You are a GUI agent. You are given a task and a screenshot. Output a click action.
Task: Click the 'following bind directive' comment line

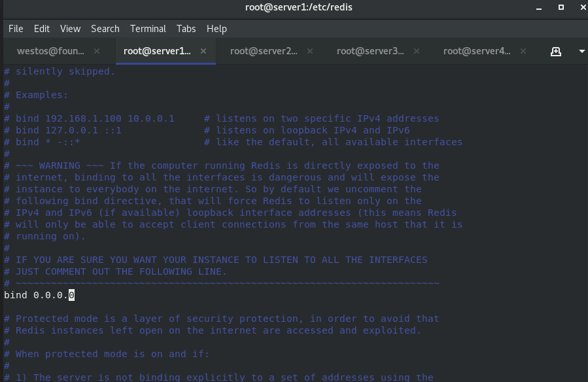(213, 201)
